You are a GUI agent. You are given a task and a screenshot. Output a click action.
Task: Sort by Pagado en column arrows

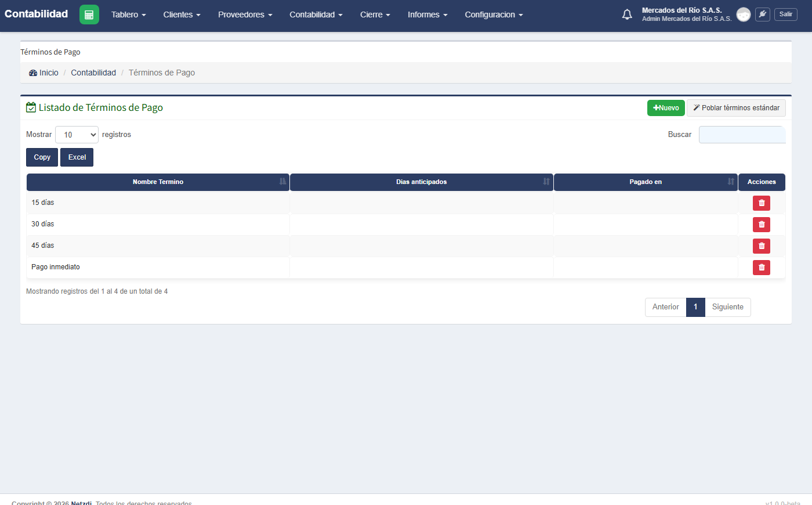[x=731, y=182]
